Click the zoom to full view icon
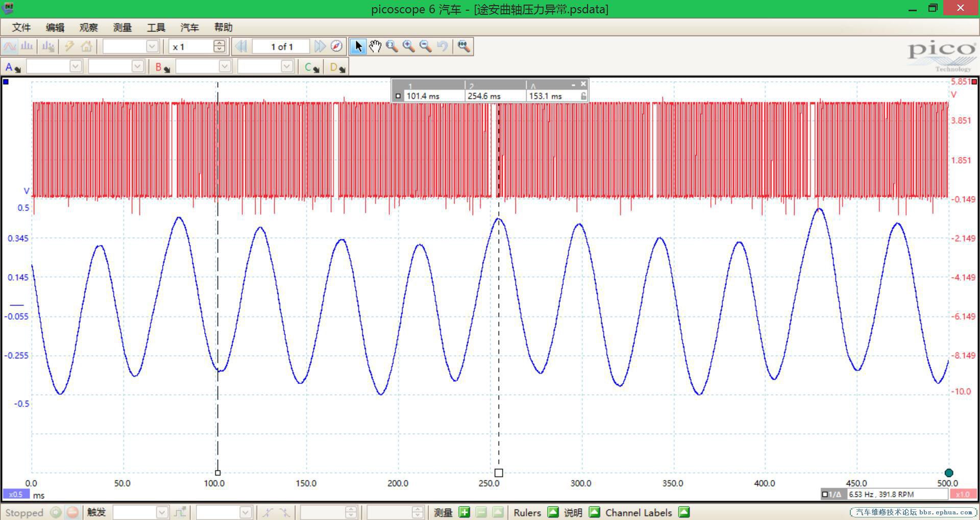The image size is (980, 520). [x=463, y=46]
